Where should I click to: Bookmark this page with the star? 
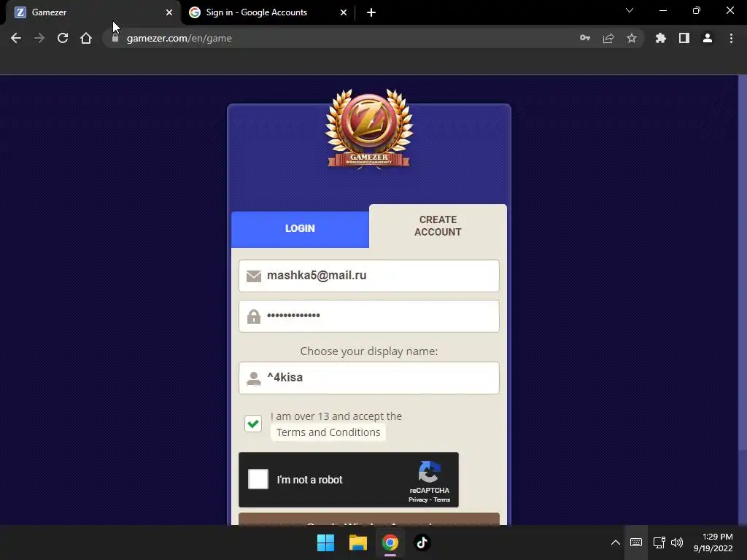[x=632, y=38]
